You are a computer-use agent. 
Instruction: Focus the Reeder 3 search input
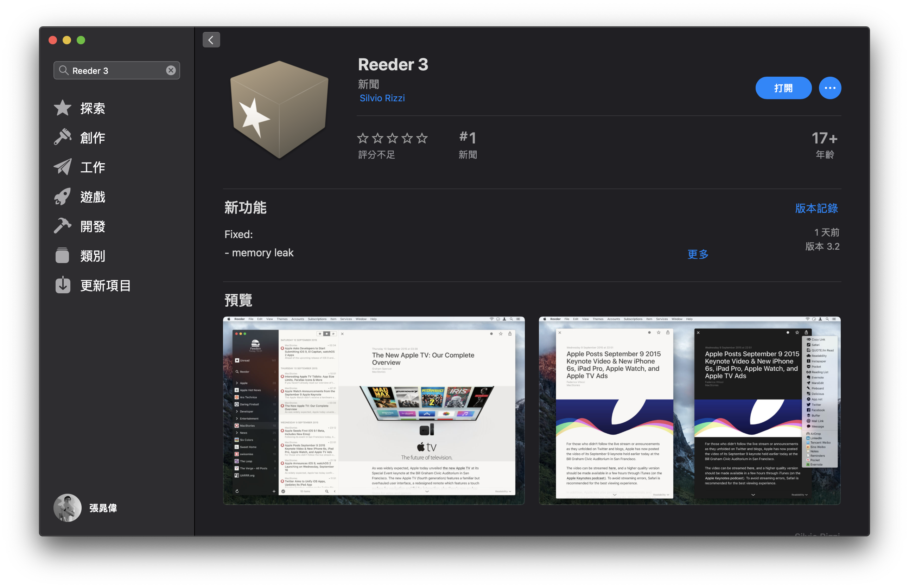(116, 70)
